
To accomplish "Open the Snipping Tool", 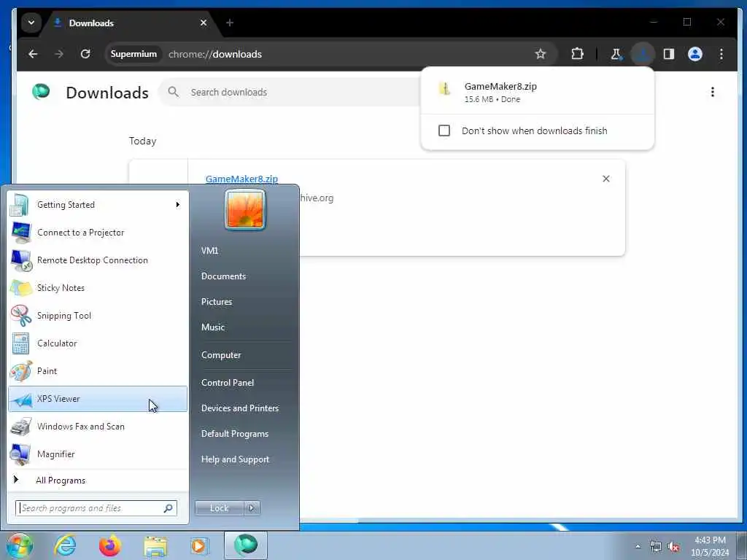I will [x=98, y=316].
